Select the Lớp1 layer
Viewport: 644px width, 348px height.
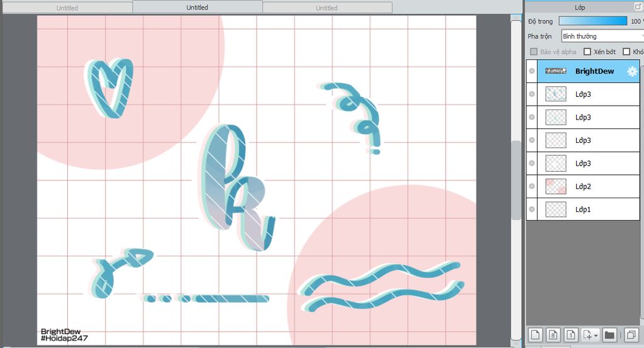pyautogui.click(x=588, y=210)
